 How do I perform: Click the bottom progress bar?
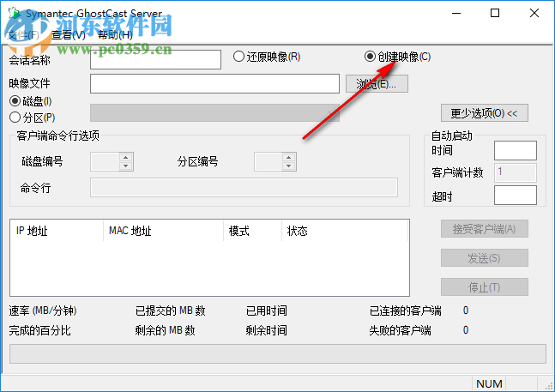(278, 353)
